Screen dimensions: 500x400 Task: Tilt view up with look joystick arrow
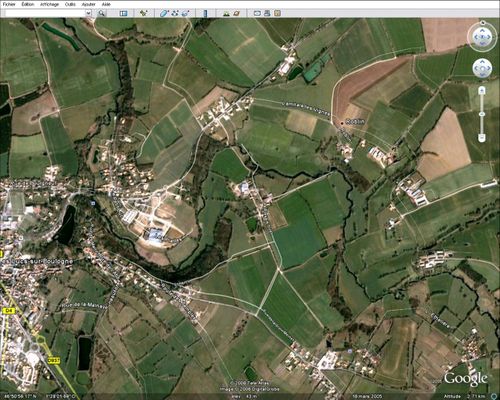tap(482, 31)
